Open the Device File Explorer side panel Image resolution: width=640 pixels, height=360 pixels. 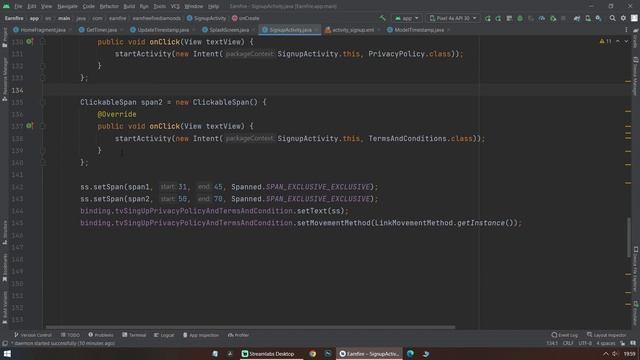pos(636,269)
